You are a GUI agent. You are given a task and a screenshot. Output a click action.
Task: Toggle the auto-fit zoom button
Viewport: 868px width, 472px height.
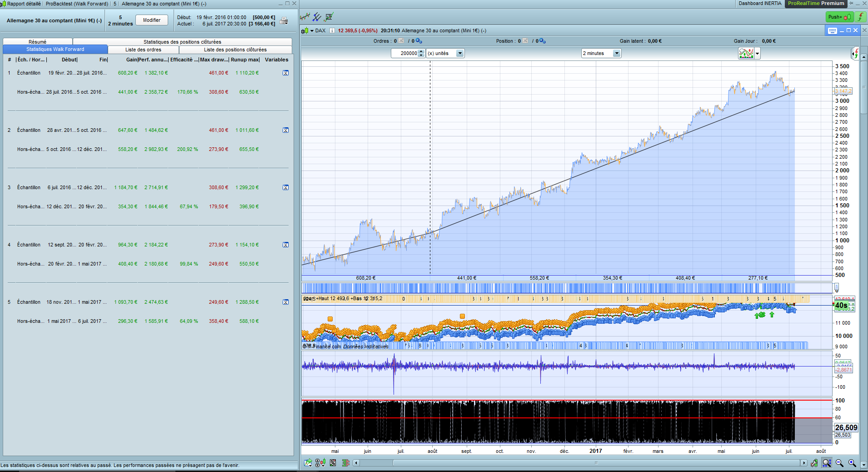[x=827, y=463]
